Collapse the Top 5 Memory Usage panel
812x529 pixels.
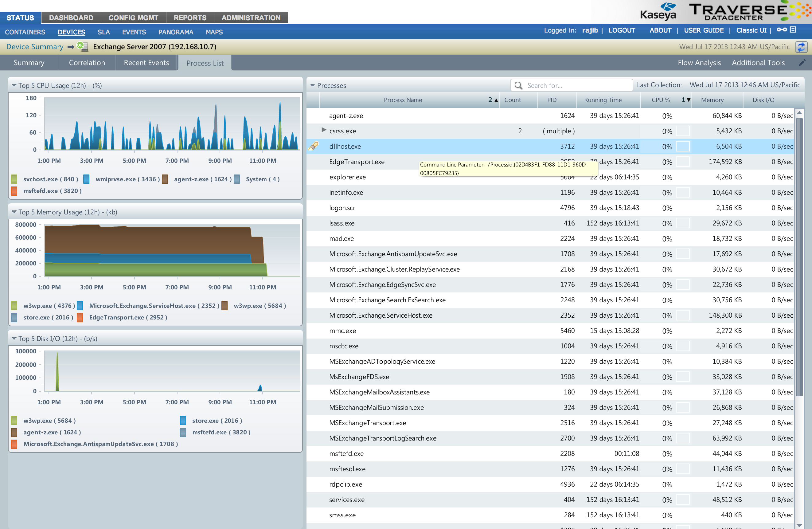pos(14,212)
